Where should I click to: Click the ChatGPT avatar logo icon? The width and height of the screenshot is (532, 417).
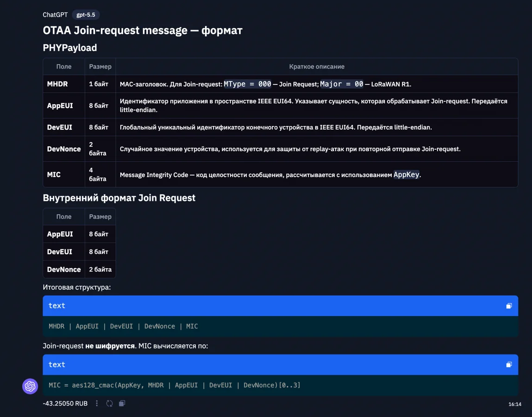pyautogui.click(x=30, y=386)
